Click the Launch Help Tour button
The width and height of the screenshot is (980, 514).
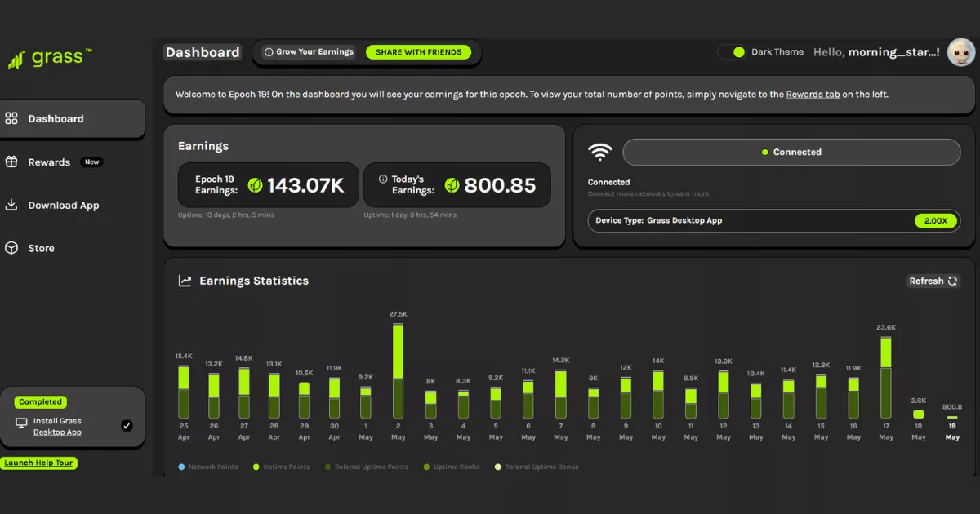click(38, 463)
